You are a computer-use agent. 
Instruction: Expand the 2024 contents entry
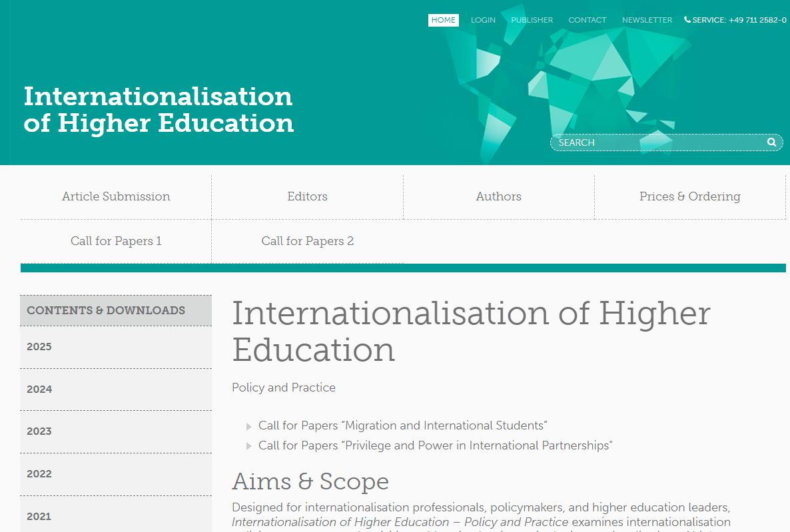point(39,389)
